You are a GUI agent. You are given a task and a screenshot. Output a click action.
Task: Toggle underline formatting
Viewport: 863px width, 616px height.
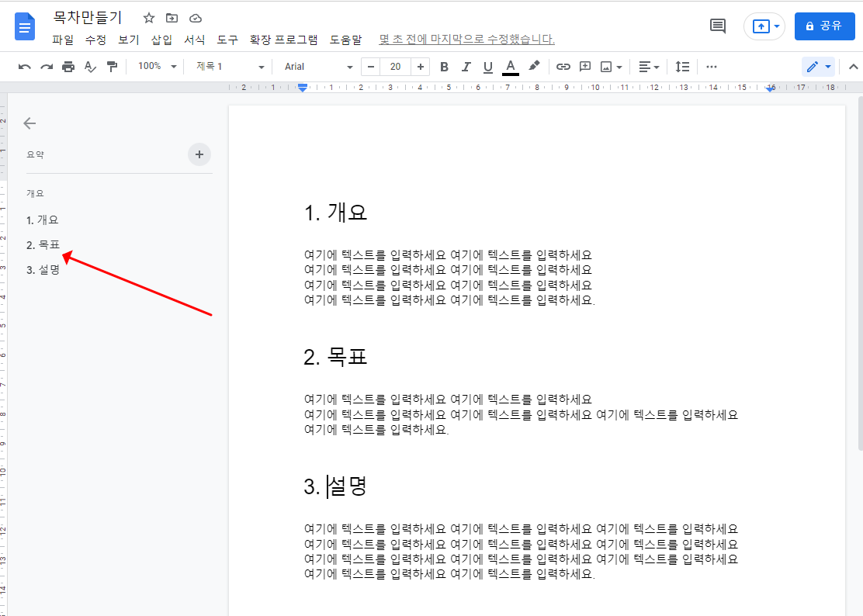click(x=487, y=66)
